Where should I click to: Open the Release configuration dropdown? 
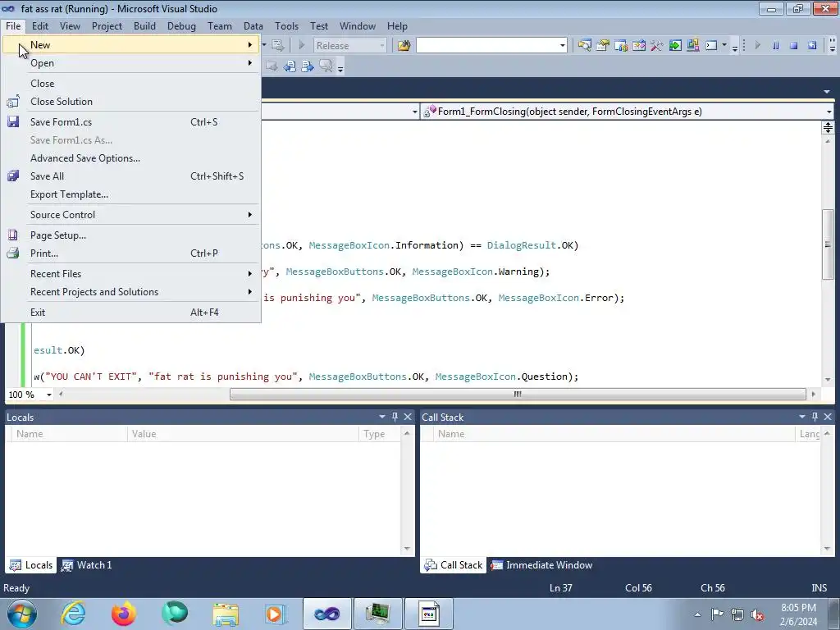click(349, 46)
